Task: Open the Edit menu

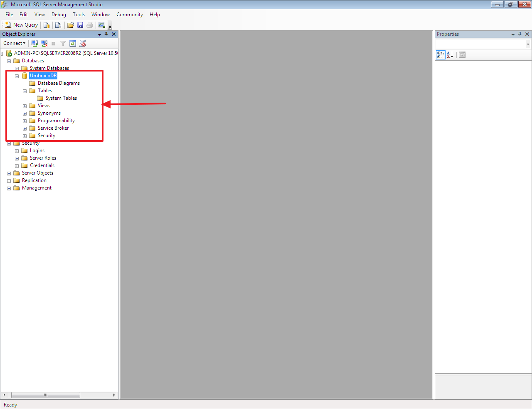Action: tap(24, 15)
